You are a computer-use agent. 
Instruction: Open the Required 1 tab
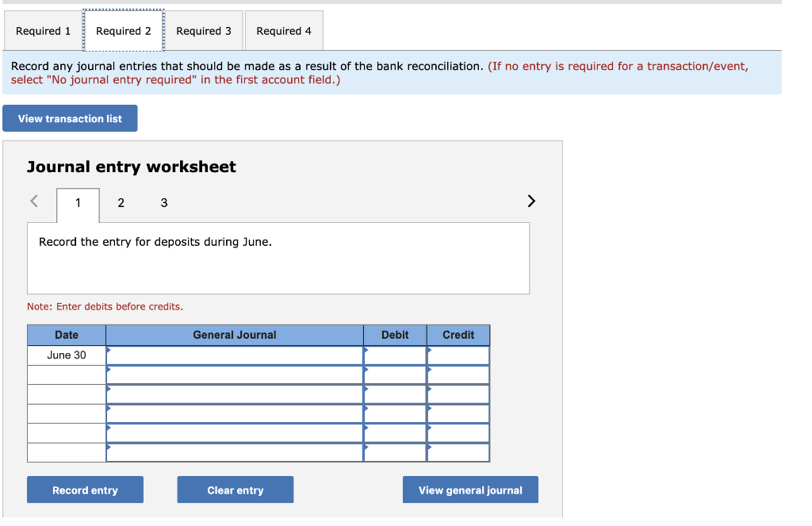43,31
